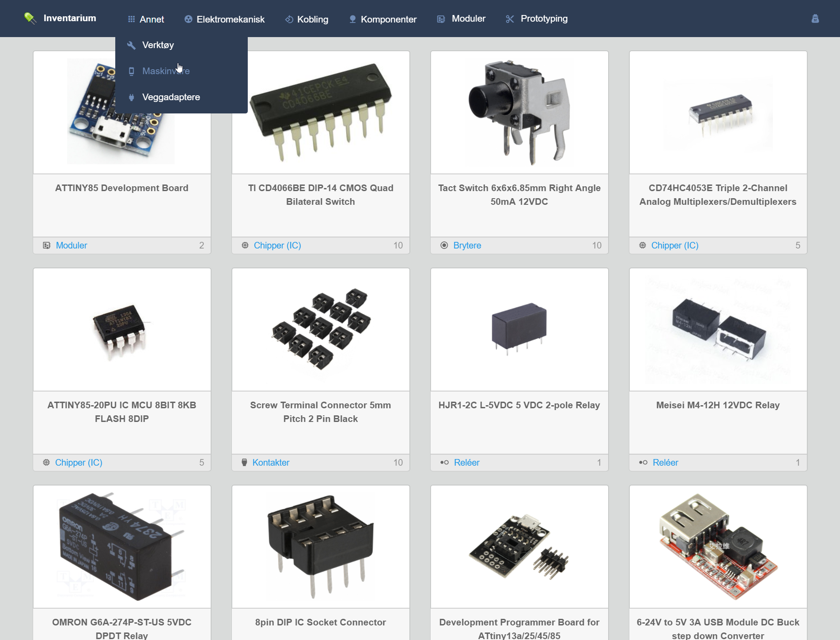
Task: Click the Kobling icon in navbar
Action: click(289, 19)
